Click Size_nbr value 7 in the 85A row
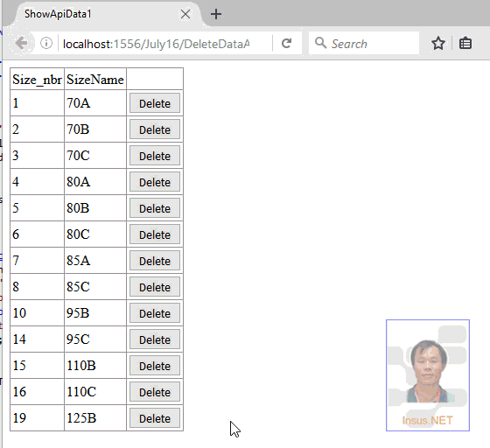Screen dimensions: 490x448 (x=37, y=261)
